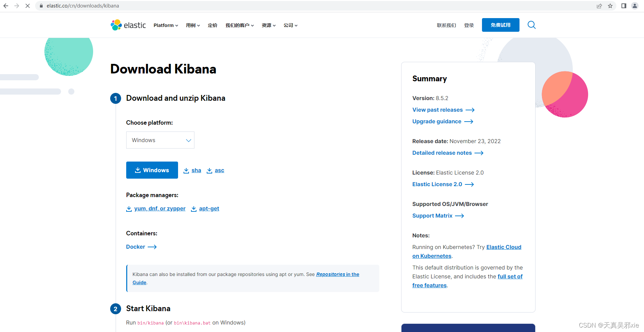Open the View past releases link
The image size is (644, 332).
438,110
